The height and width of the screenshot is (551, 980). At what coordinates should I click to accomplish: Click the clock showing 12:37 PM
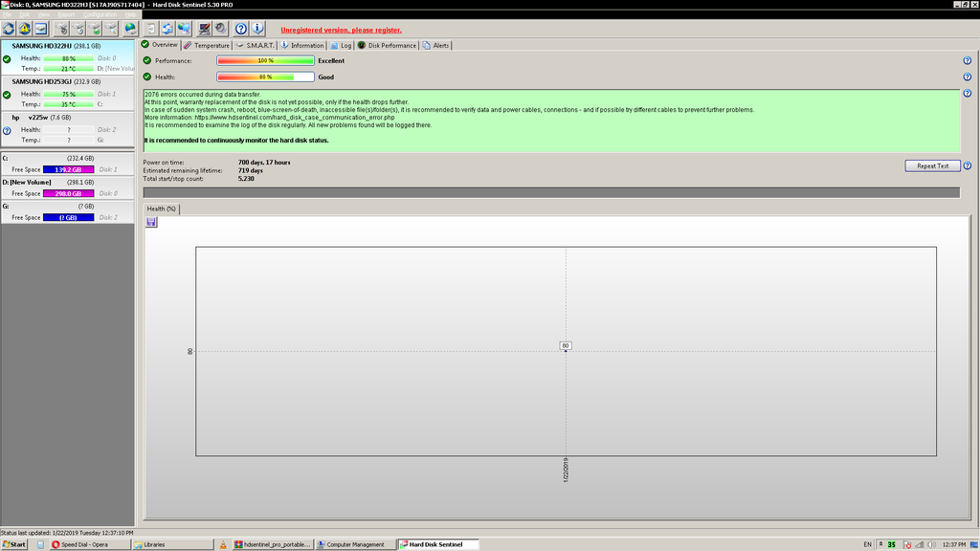click(x=954, y=544)
